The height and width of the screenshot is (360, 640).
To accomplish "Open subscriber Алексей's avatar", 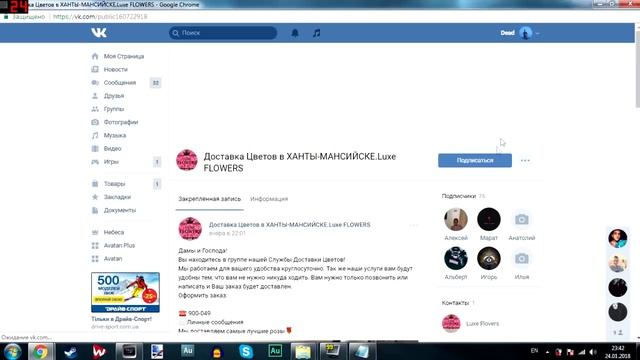I will tap(456, 219).
